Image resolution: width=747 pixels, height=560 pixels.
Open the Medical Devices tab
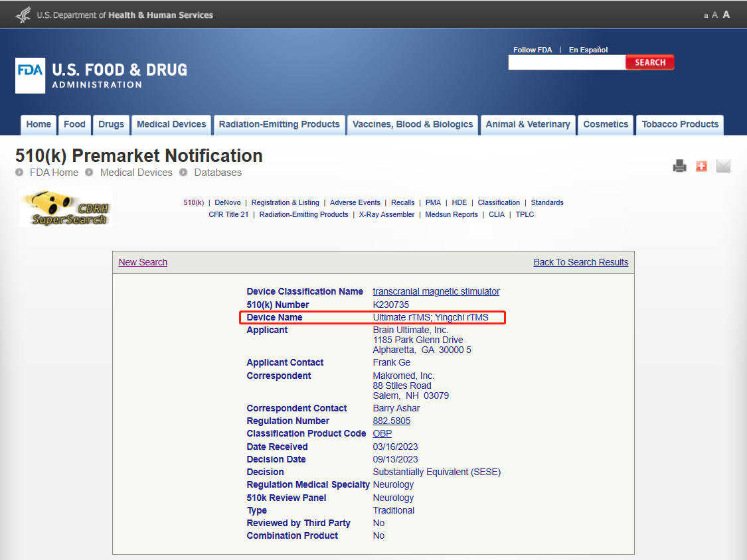pyautogui.click(x=171, y=125)
